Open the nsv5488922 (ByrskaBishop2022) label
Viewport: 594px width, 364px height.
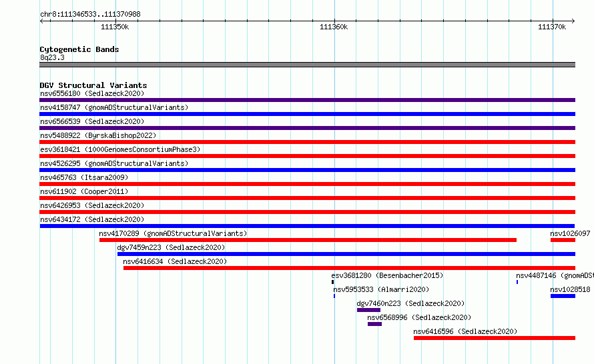[98, 135]
